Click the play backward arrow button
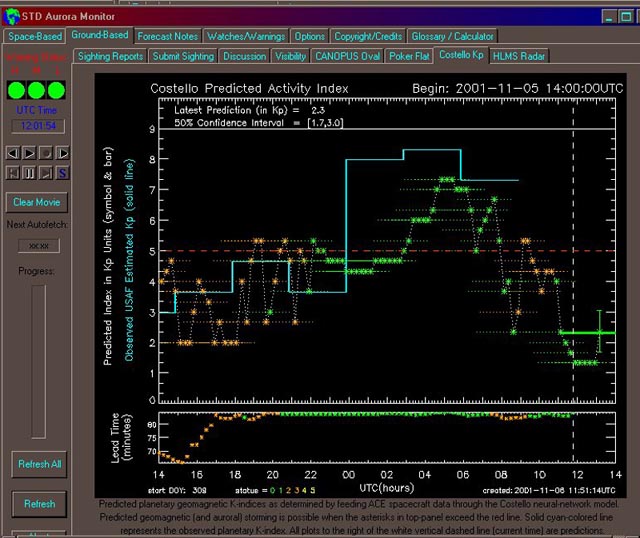The height and width of the screenshot is (538, 640). [13, 153]
